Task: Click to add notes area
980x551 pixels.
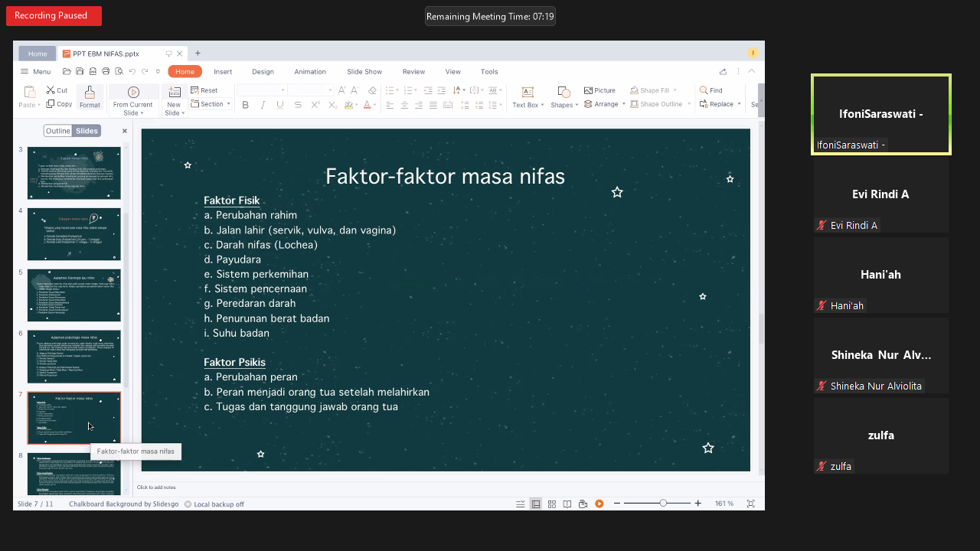Action: pos(156,487)
